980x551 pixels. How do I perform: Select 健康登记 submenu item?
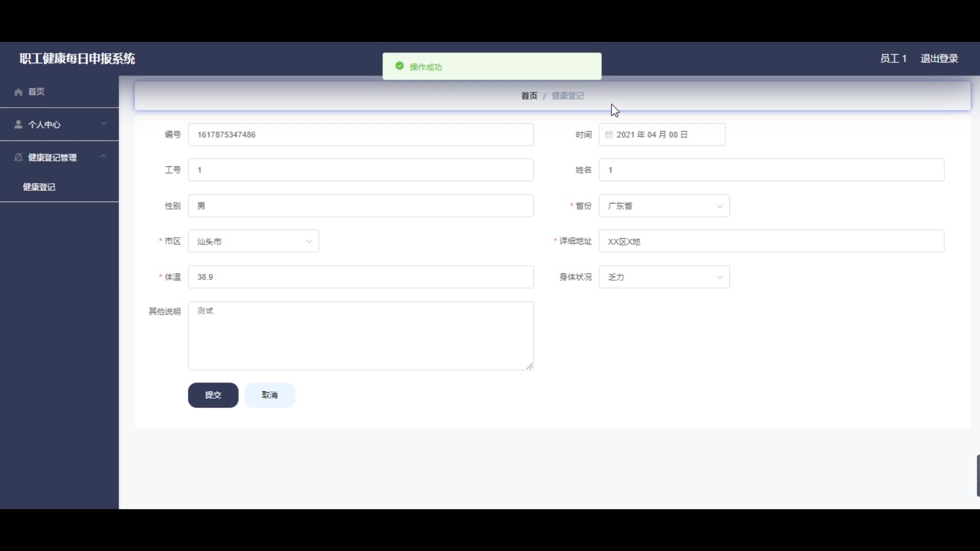click(39, 187)
